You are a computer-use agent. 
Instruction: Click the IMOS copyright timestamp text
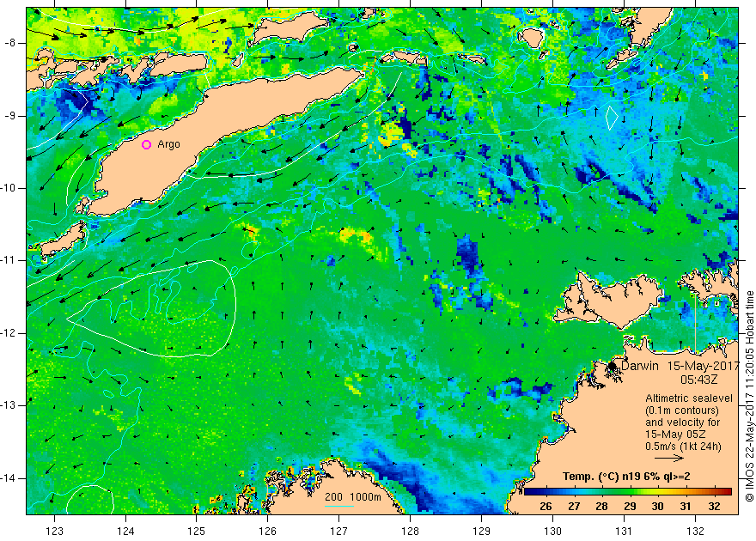click(749, 396)
